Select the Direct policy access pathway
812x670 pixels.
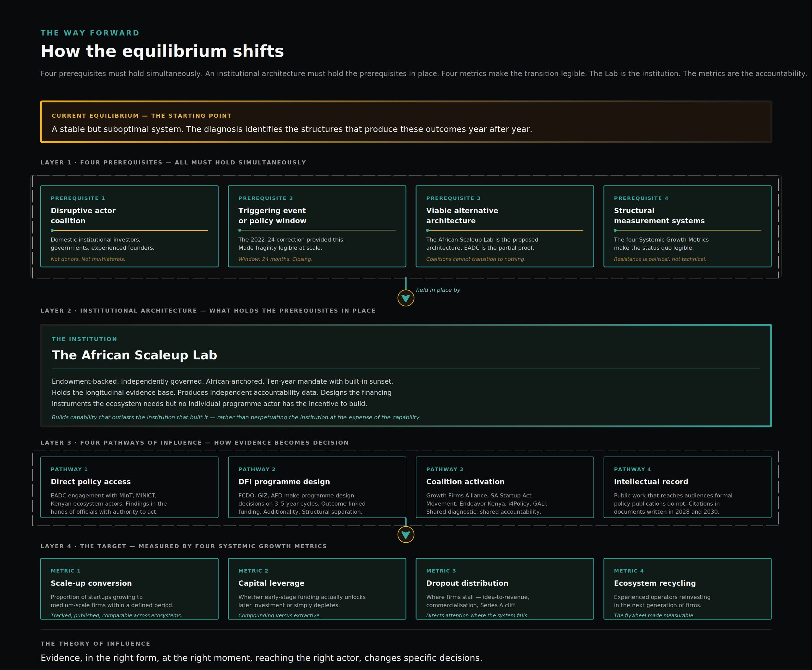point(129,487)
